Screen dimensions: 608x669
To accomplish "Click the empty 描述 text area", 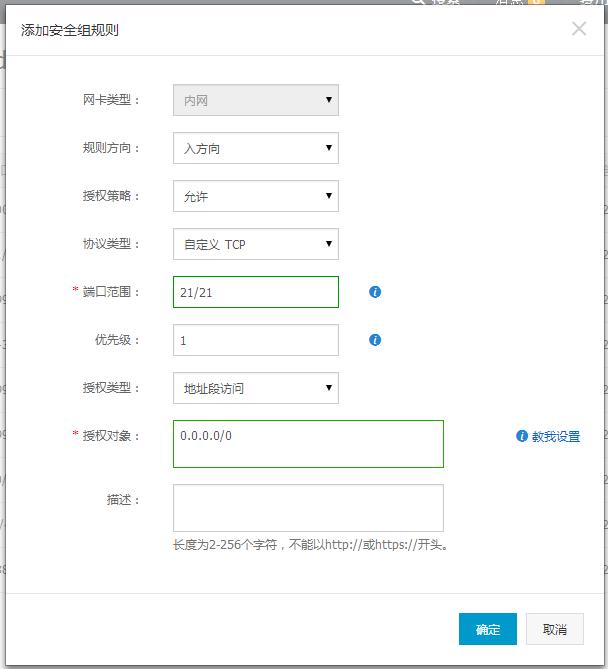I will coord(308,508).
